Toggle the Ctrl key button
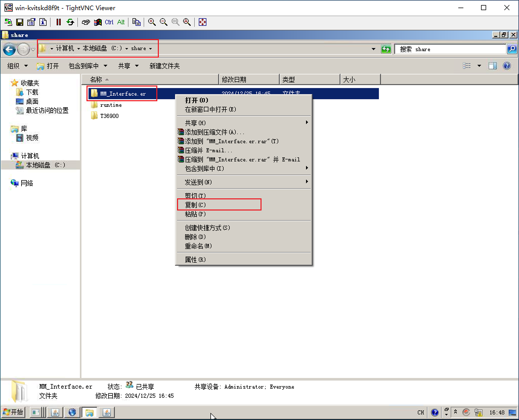Screen dimensions: 519x420 click(109, 22)
